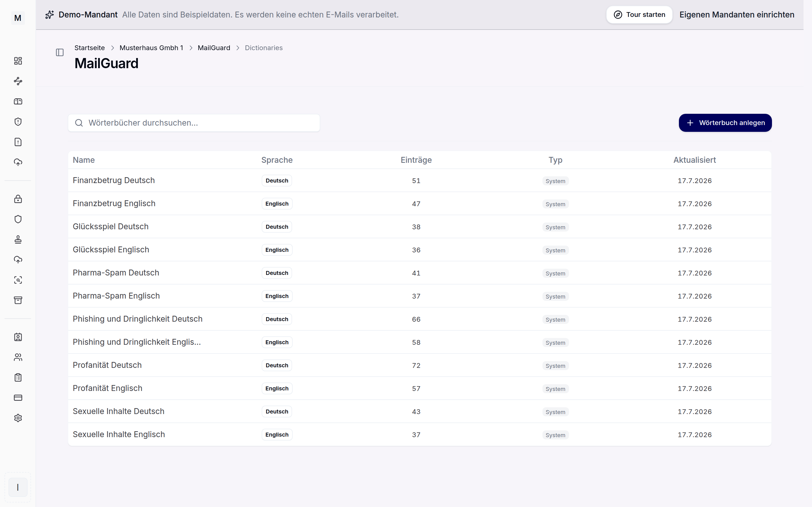
Task: Click the lock icon in sidebar
Action: click(x=18, y=199)
